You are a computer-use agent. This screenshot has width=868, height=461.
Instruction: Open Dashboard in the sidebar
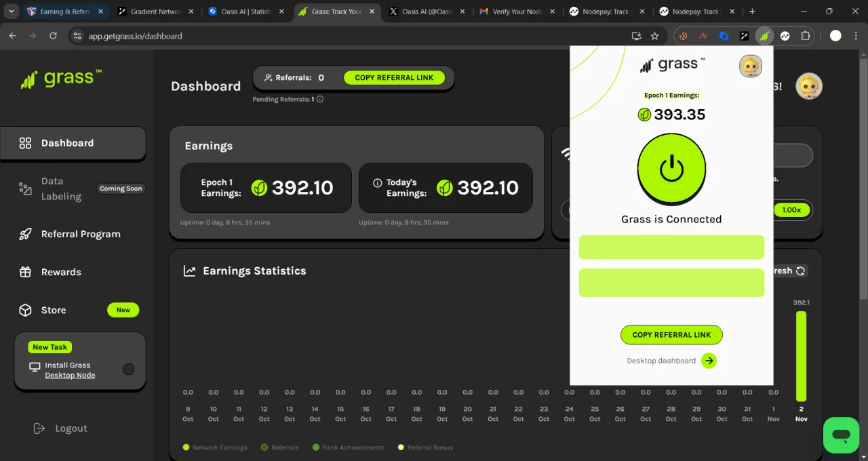73,143
